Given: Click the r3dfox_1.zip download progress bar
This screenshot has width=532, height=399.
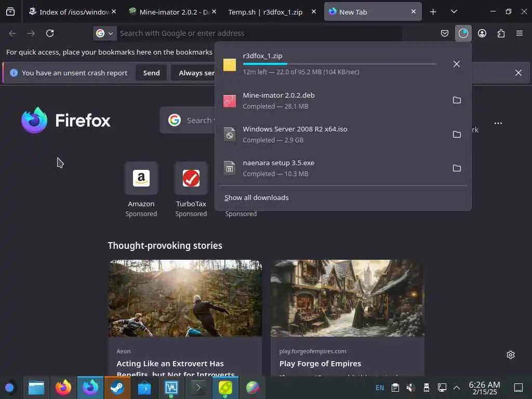Looking at the screenshot, I should point(340,64).
